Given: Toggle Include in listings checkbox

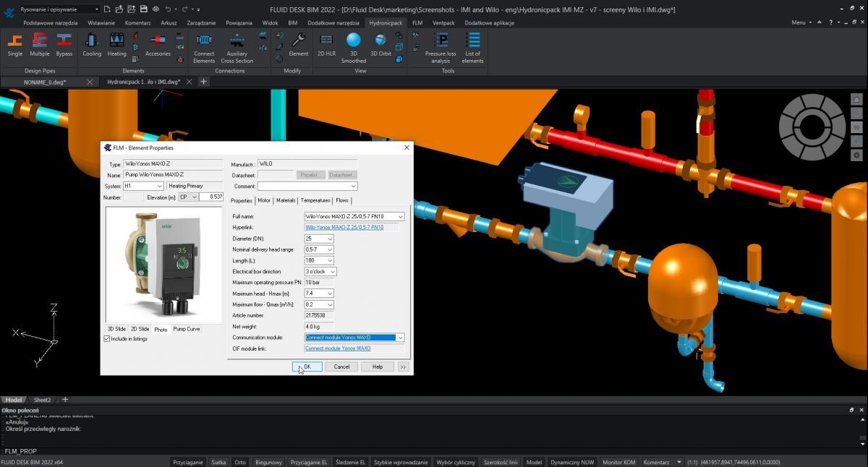Looking at the screenshot, I should click(x=108, y=339).
